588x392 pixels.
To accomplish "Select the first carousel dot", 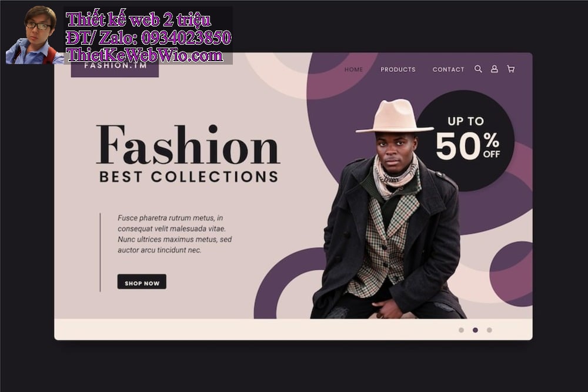I will 461,330.
